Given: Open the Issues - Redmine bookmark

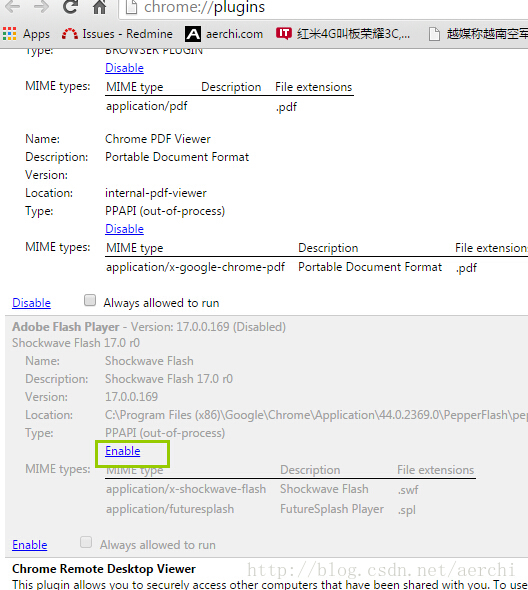Looking at the screenshot, I should click(117, 34).
